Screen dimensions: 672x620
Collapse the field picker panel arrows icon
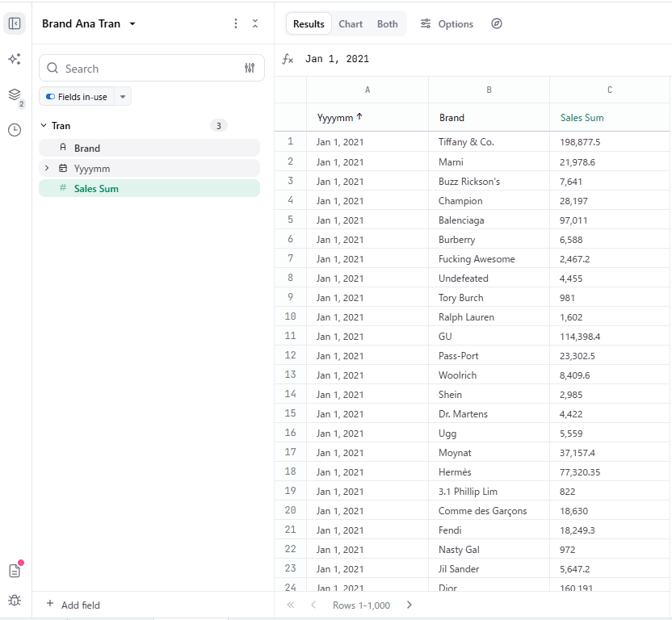[x=255, y=23]
